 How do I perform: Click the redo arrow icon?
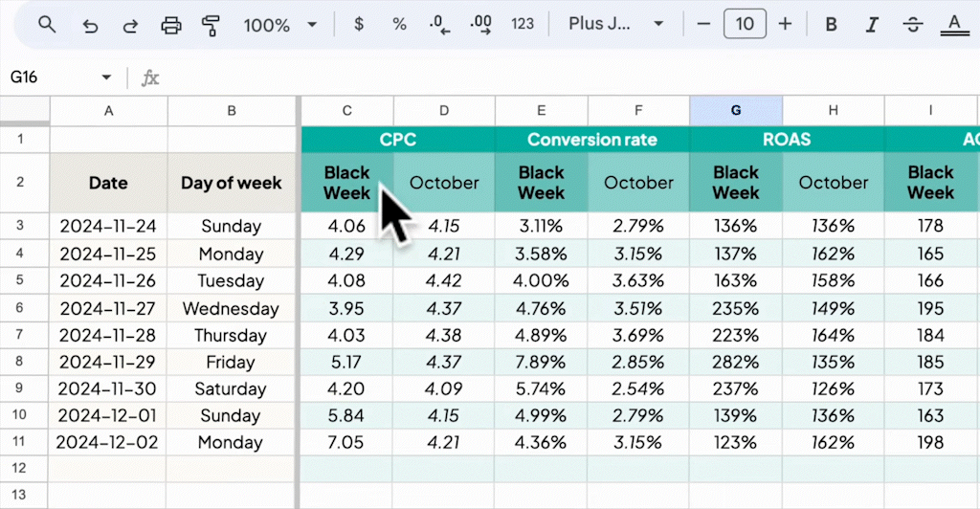coord(130,25)
